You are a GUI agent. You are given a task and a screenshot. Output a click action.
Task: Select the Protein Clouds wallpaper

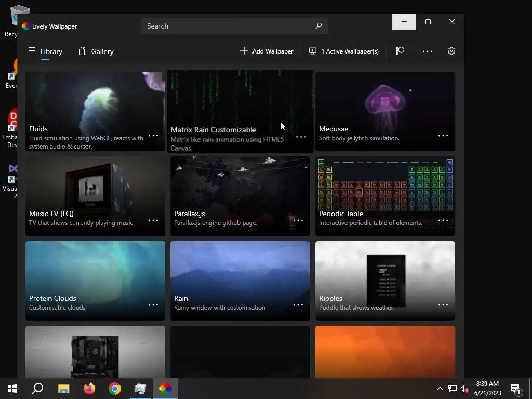pyautogui.click(x=95, y=281)
